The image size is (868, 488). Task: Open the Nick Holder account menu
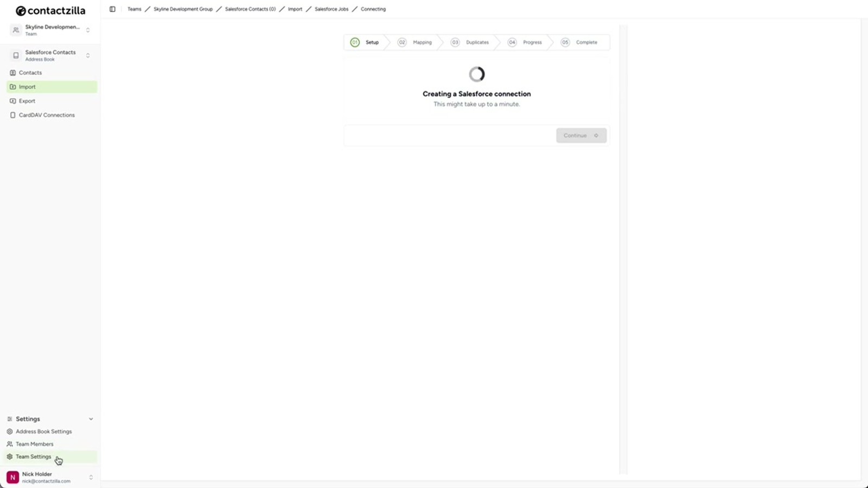coord(50,477)
